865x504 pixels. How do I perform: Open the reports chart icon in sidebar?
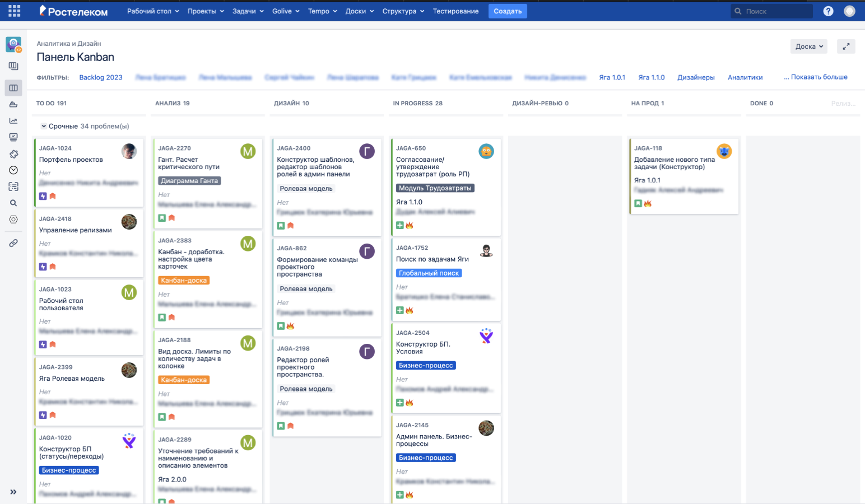tap(13, 120)
